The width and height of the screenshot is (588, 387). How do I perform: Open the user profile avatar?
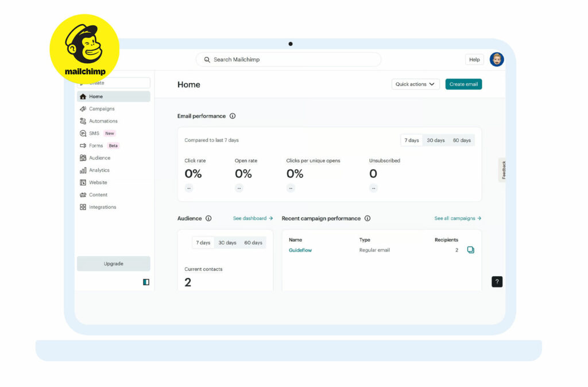[497, 59]
